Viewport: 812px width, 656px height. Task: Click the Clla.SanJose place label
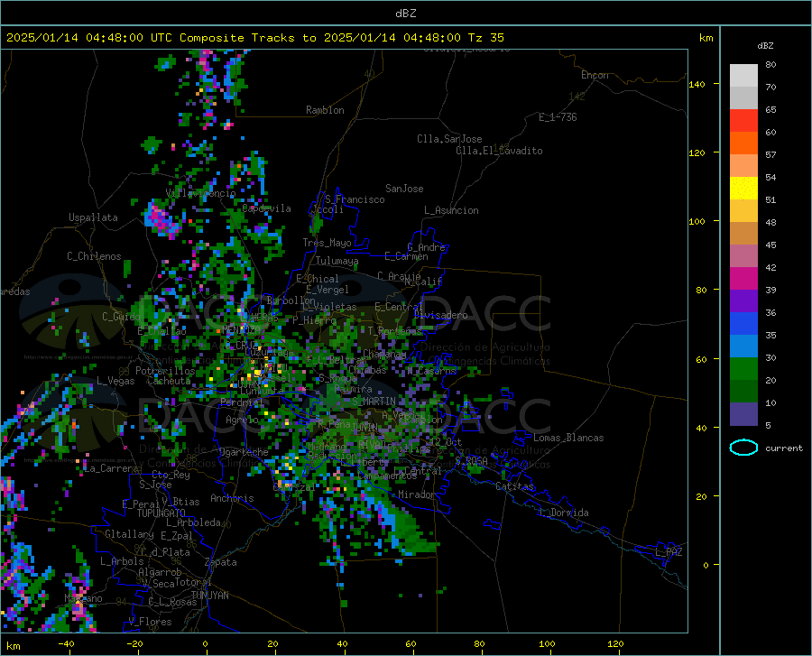(449, 139)
